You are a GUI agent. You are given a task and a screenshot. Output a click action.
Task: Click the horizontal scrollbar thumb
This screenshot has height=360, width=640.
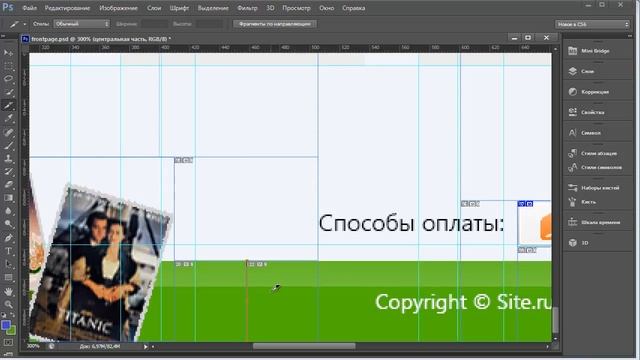(x=304, y=346)
